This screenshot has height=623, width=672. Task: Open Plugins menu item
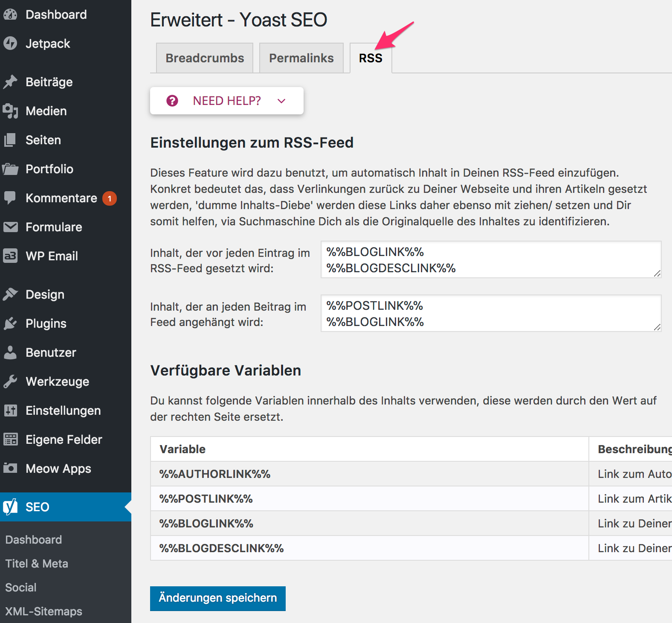coord(66,323)
